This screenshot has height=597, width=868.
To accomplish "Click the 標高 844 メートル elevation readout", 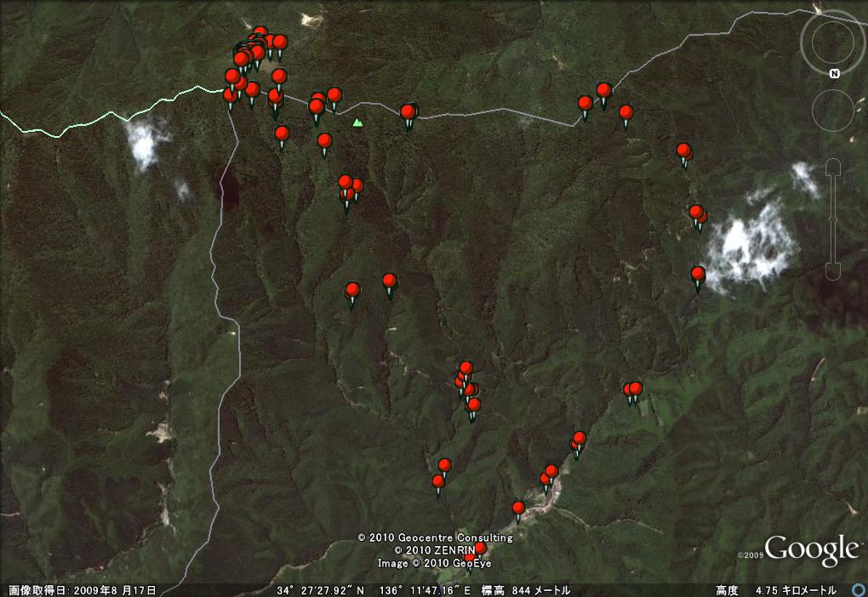I will 525,590.
